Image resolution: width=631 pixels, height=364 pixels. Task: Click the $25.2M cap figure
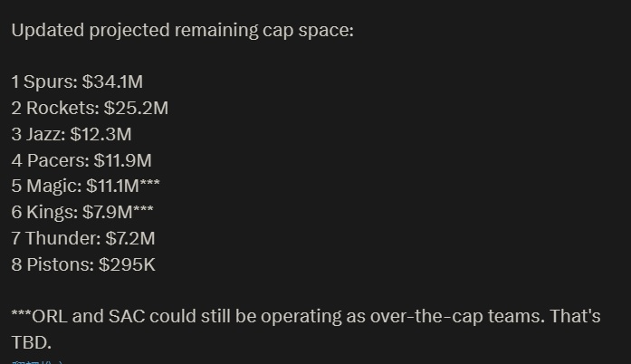(x=136, y=109)
